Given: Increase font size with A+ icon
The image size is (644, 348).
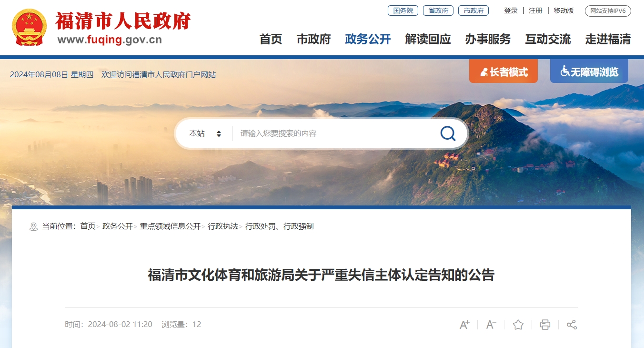Looking at the screenshot, I should point(464,325).
